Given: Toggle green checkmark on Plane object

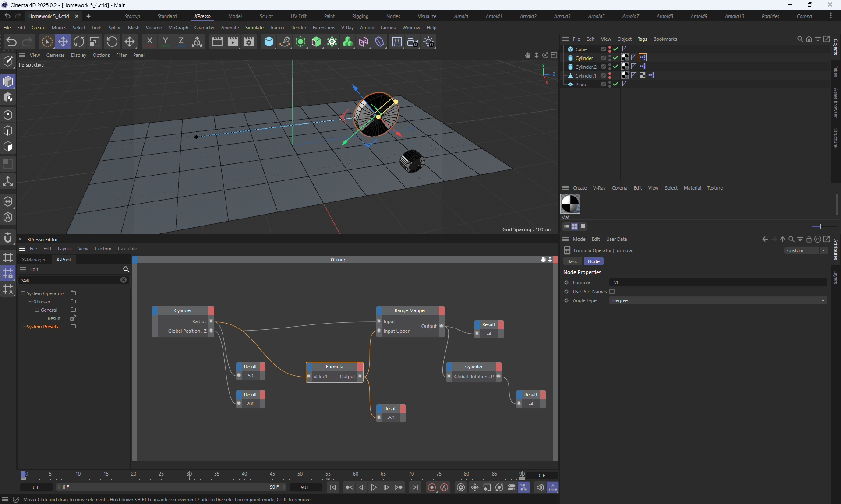Looking at the screenshot, I should coord(615,84).
